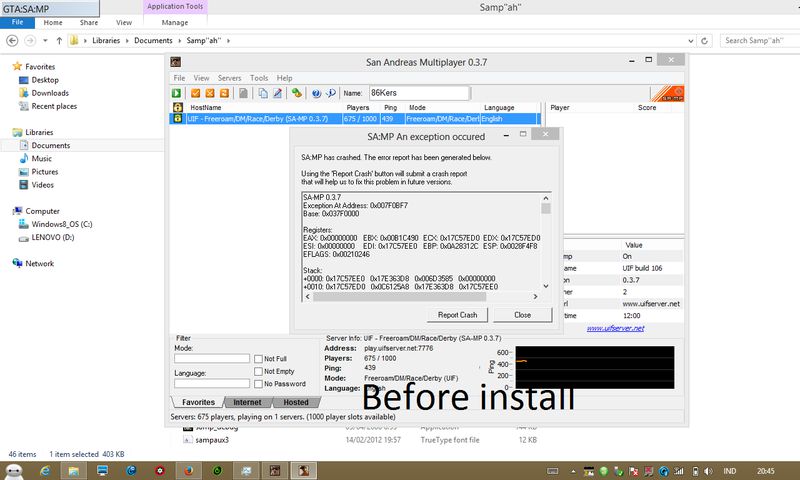
Task: Select Windows8_OS (C:) drive in sidebar
Action: point(62,224)
